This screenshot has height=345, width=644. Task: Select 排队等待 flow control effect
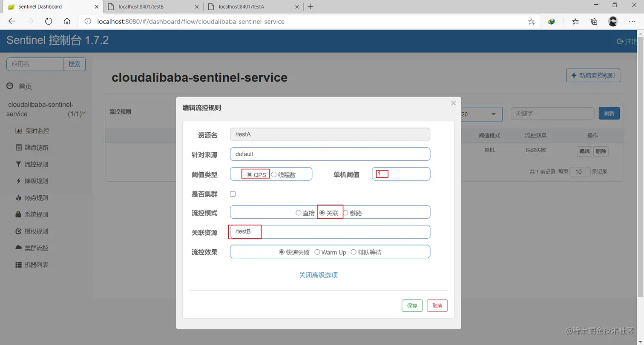[354, 252]
